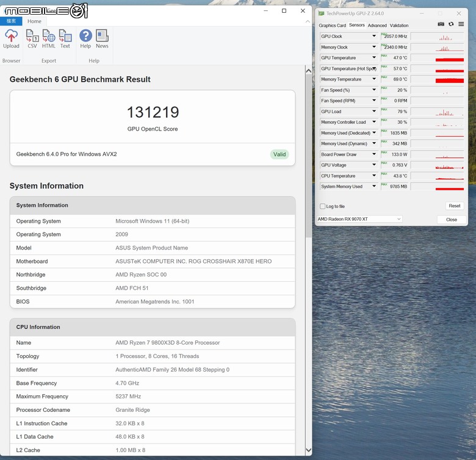Click Microsoft Windows 11 (64-bit) value
The width and height of the screenshot is (476, 460).
[152, 221]
